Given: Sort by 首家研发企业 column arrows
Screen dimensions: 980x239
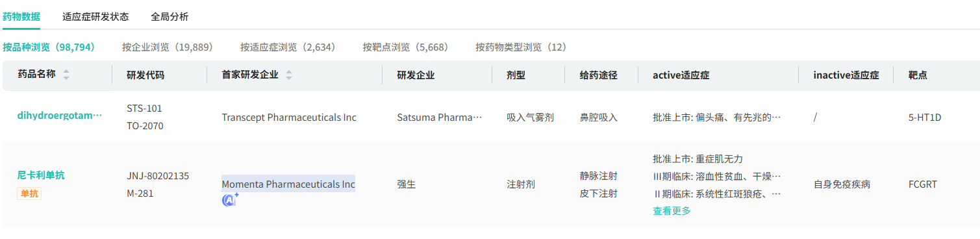Looking at the screenshot, I should (x=289, y=75).
